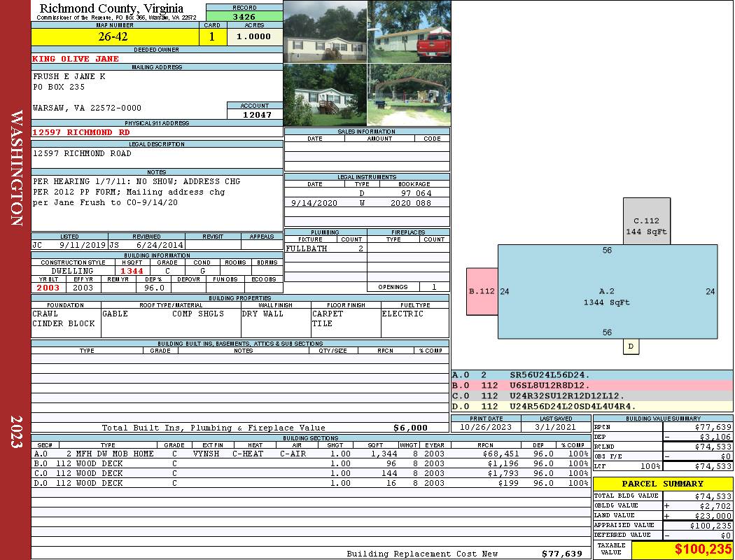Viewport: 735px width, 560px height.
Task: Click the acres value 1.0000
Action: pyautogui.click(x=253, y=36)
